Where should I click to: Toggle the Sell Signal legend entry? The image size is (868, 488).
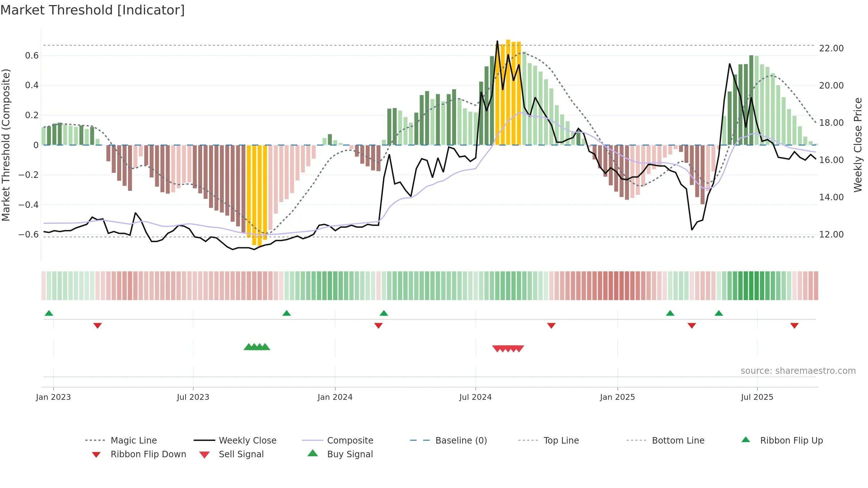point(231,454)
